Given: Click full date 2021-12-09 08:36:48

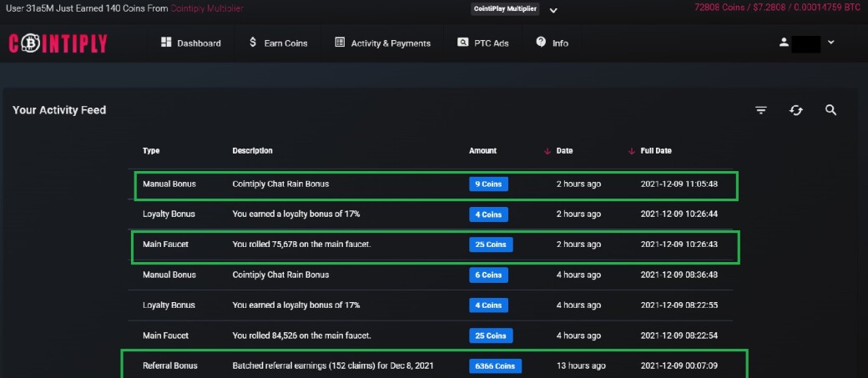Looking at the screenshot, I should pyautogui.click(x=679, y=275).
